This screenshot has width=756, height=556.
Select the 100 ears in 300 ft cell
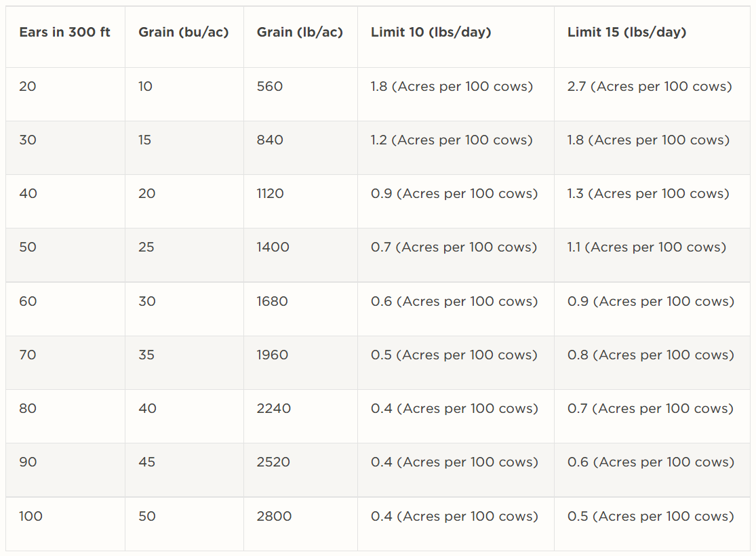[31, 517]
